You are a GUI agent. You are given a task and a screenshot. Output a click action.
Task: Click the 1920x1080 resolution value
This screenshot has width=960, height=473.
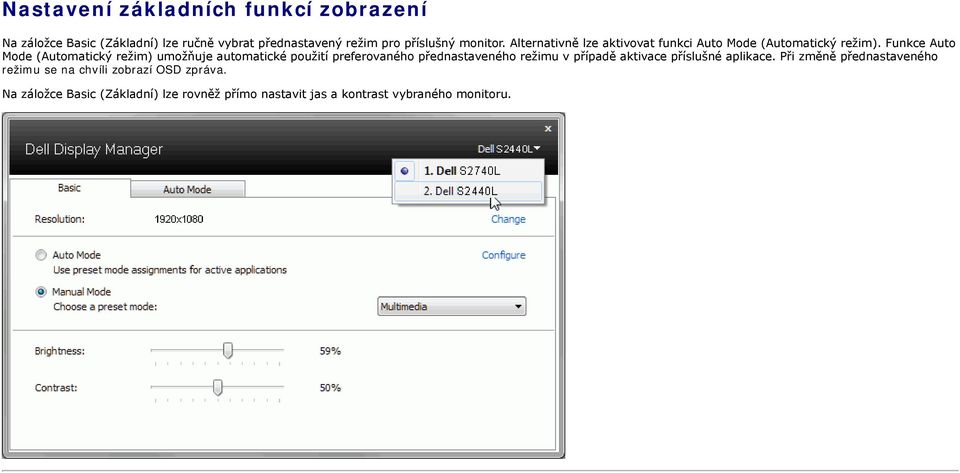pos(179,219)
